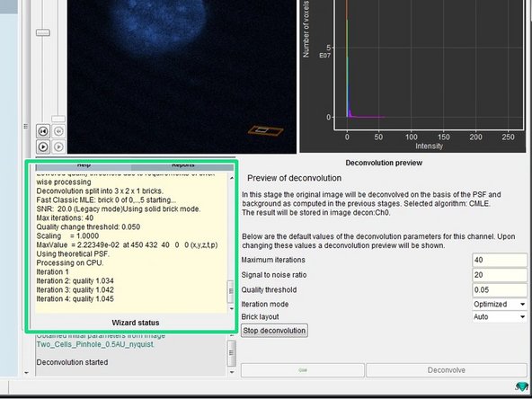Click the lower task log down arrow
The image size is (532, 399).
[x=232, y=372]
